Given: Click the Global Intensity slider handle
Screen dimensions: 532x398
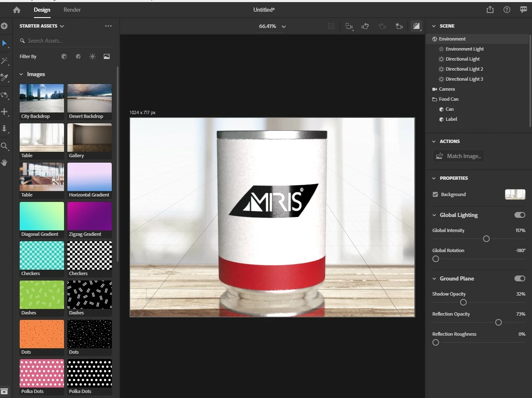Looking at the screenshot, I should coord(486,239).
